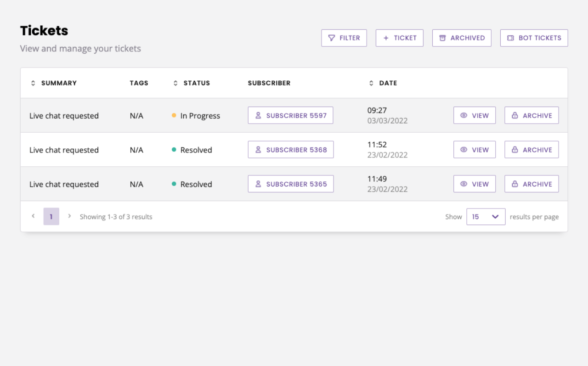Open Bot Tickets button
This screenshot has width=588, height=366.
click(x=534, y=38)
